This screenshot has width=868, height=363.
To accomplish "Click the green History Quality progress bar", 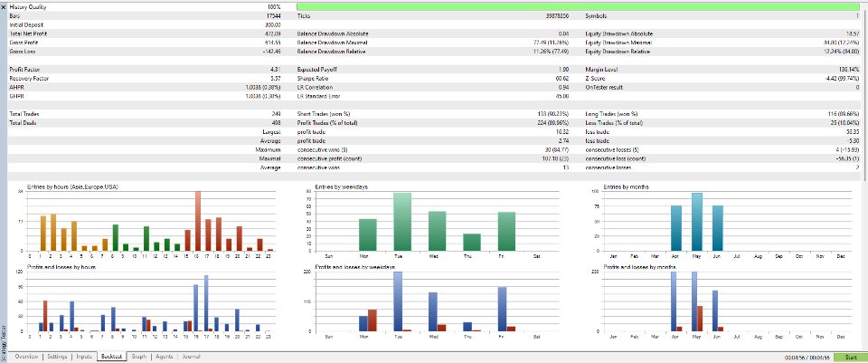I will [580, 7].
